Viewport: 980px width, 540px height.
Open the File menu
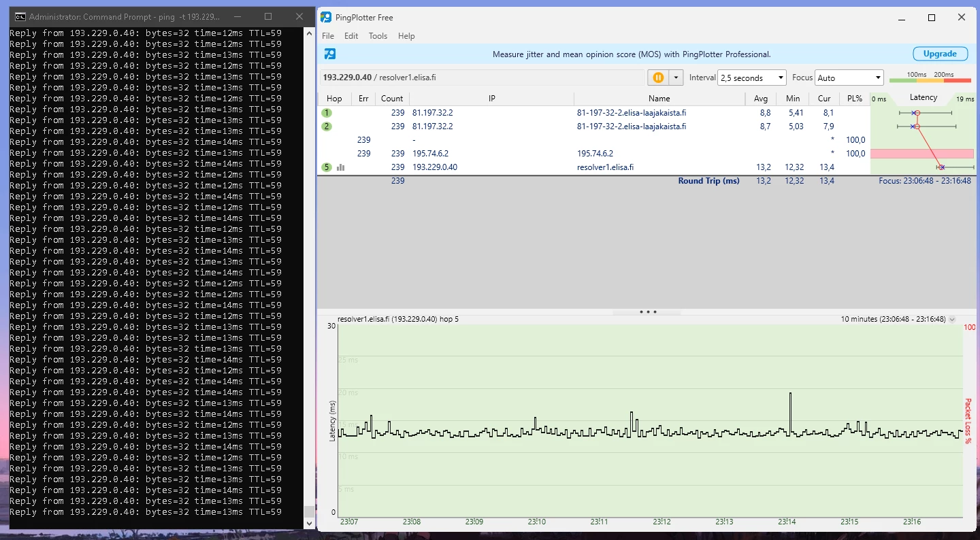click(328, 36)
